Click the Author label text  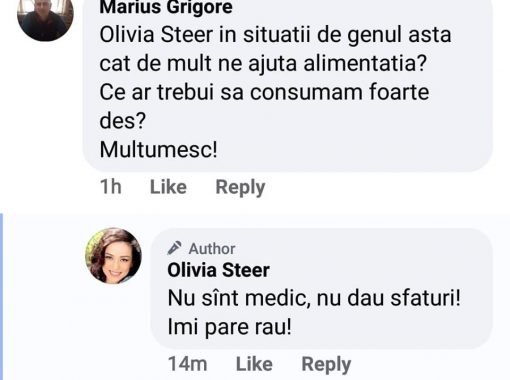pyautogui.click(x=212, y=249)
